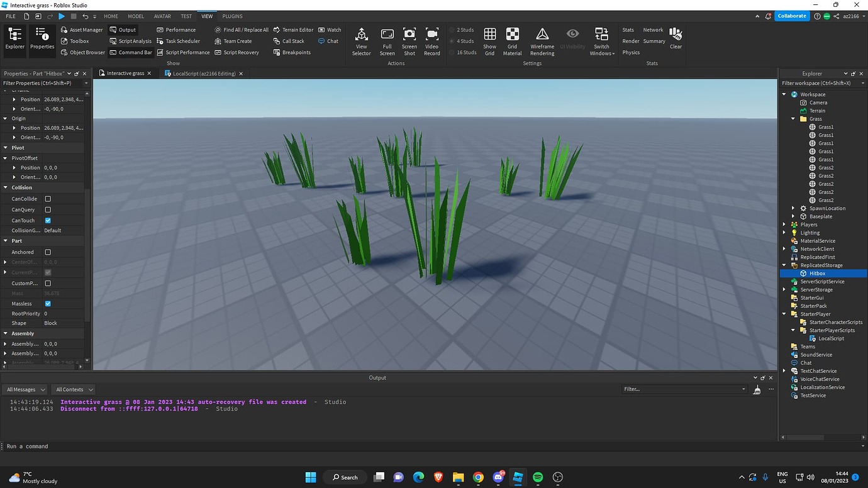The width and height of the screenshot is (868, 488).
Task: Open the Terrain Editor
Action: coord(294,29)
